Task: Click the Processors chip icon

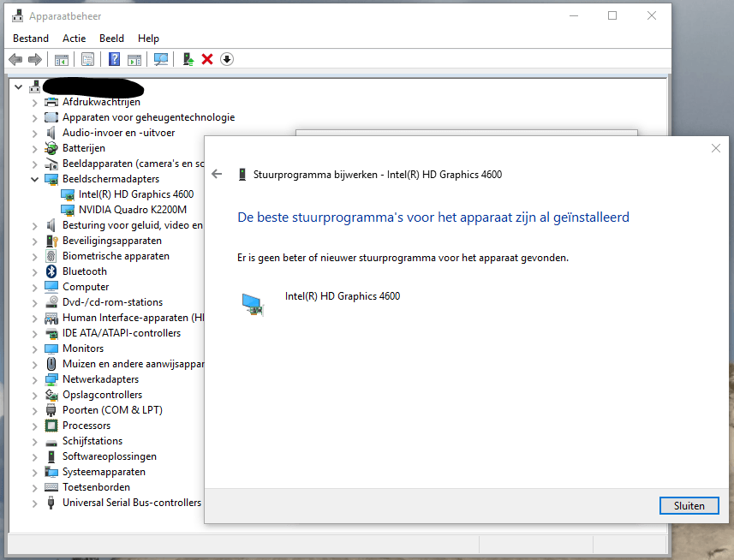Action: pyautogui.click(x=51, y=426)
